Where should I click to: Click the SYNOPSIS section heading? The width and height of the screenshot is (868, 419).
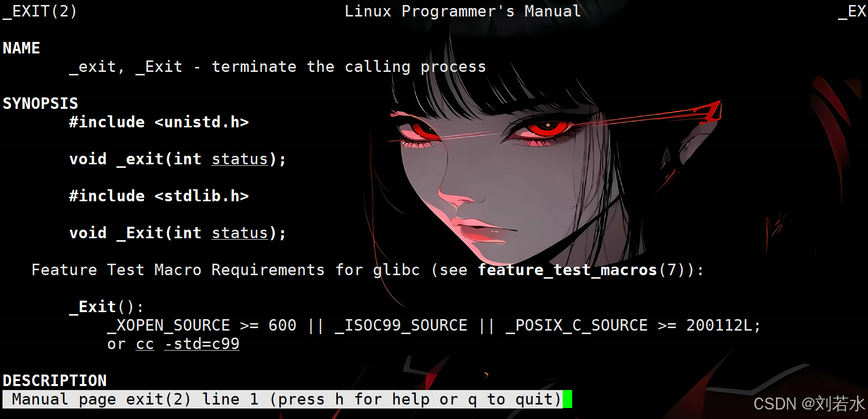[x=40, y=103]
